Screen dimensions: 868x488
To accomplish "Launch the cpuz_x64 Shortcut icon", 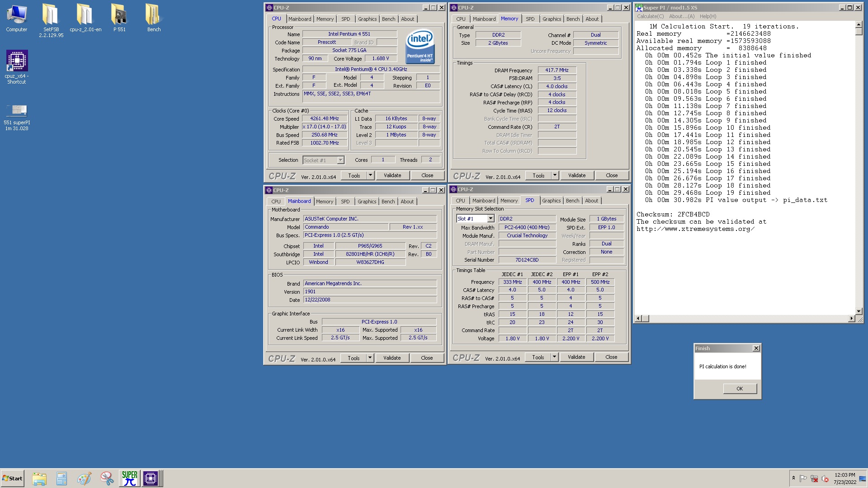I will pos(17,67).
